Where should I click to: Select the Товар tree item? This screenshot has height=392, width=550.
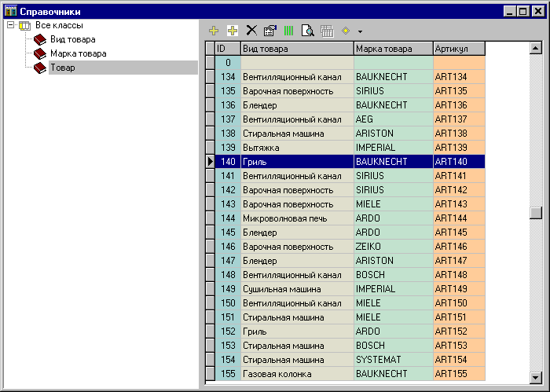62,68
